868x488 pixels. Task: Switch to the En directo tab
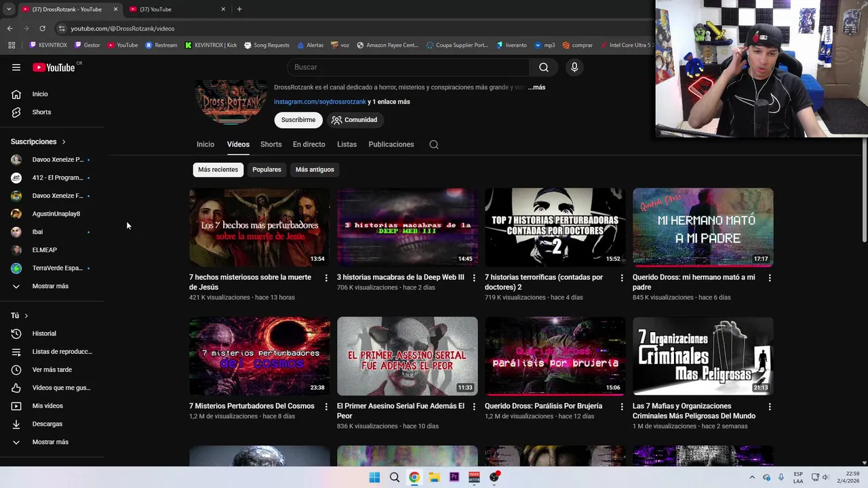coord(309,144)
